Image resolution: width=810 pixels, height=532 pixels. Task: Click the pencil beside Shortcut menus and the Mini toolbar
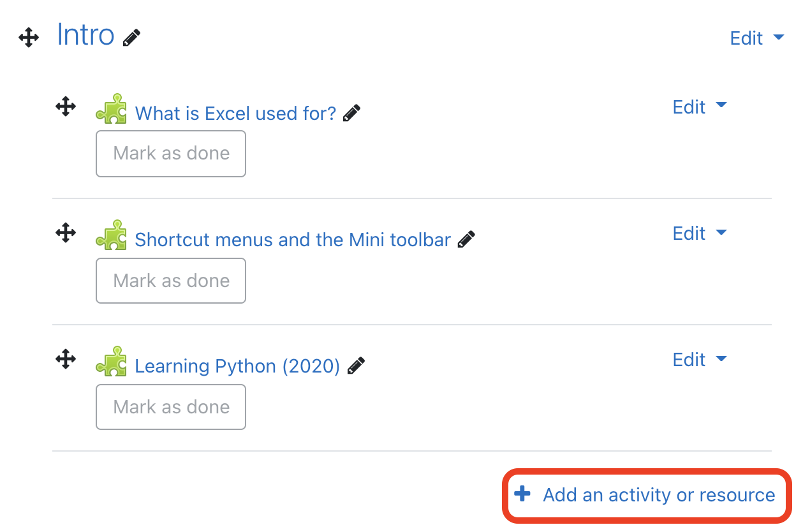pyautogui.click(x=466, y=239)
